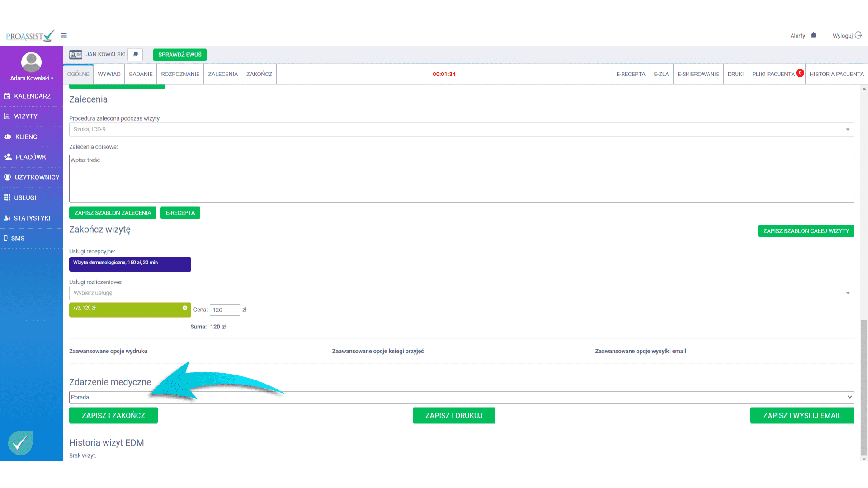Image resolution: width=868 pixels, height=488 pixels.
Task: Open the Zdarzenie medyczne Porada dropdown
Action: coord(462,397)
